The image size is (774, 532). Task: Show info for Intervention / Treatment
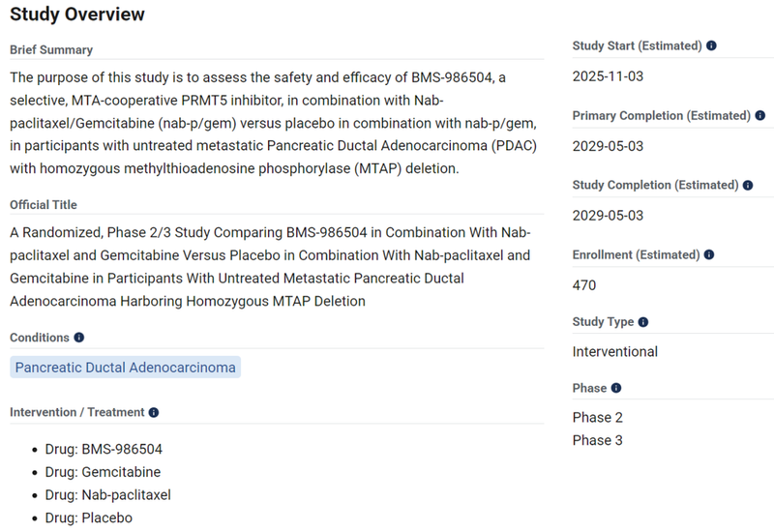154,413
